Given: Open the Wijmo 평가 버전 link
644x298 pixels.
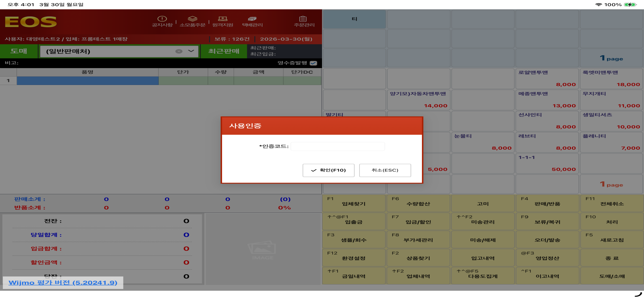Looking at the screenshot, I should 63,283.
